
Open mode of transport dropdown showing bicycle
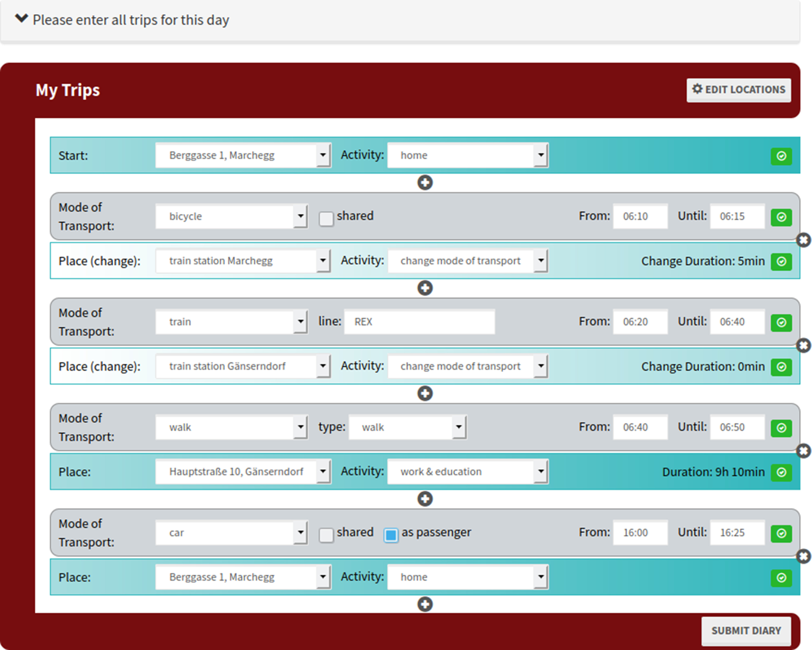[231, 216]
